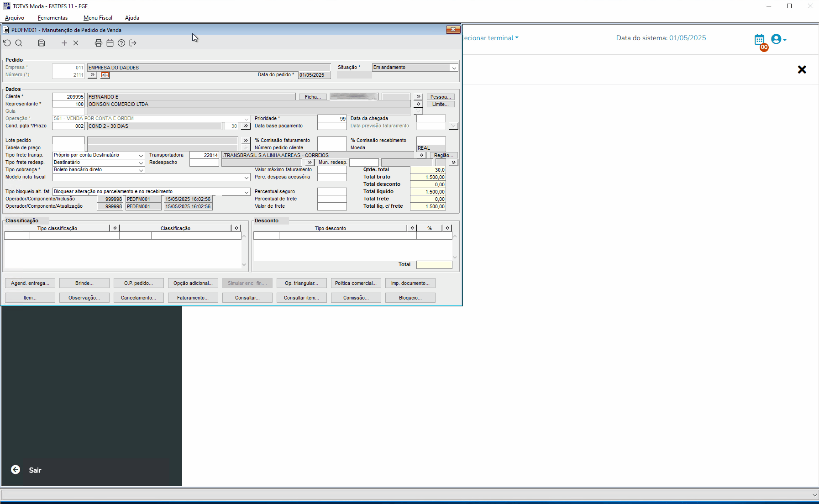Open the blue calendar icon top right
819x504 pixels.
click(760, 39)
